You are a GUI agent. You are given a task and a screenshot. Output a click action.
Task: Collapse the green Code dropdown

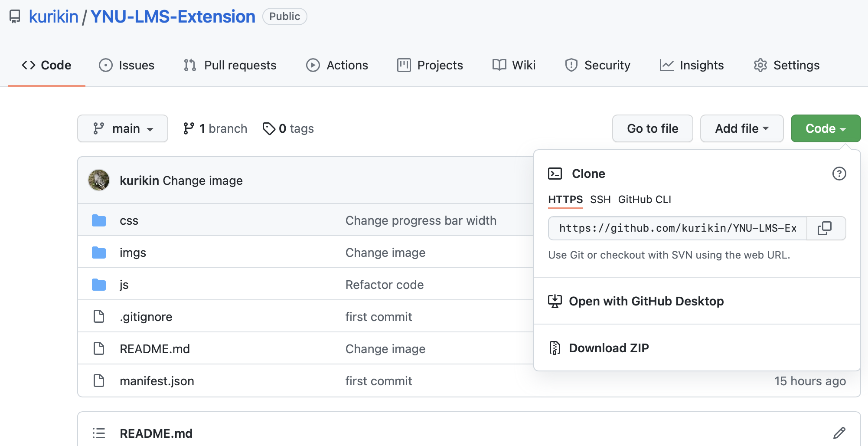tap(825, 128)
